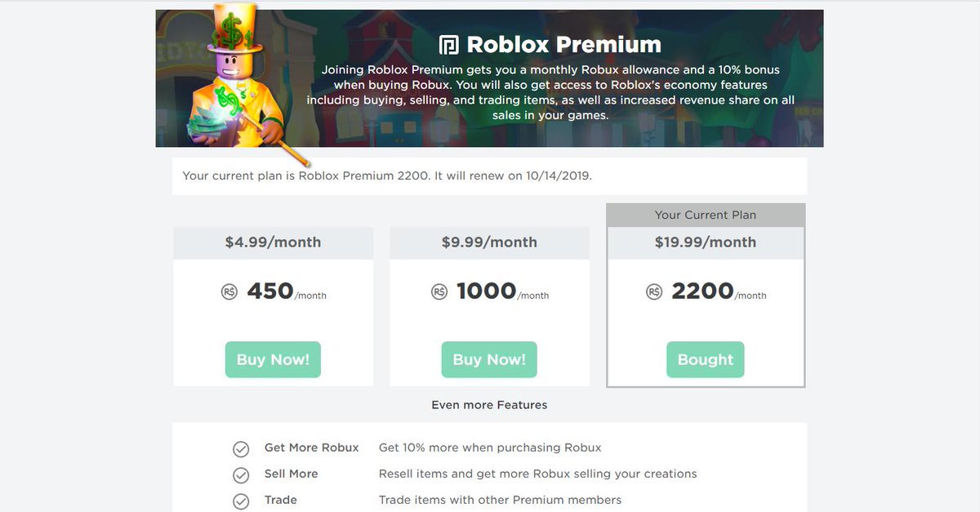Viewport: 980px width, 512px height.
Task: Click the Even more Features heading
Action: 489,404
